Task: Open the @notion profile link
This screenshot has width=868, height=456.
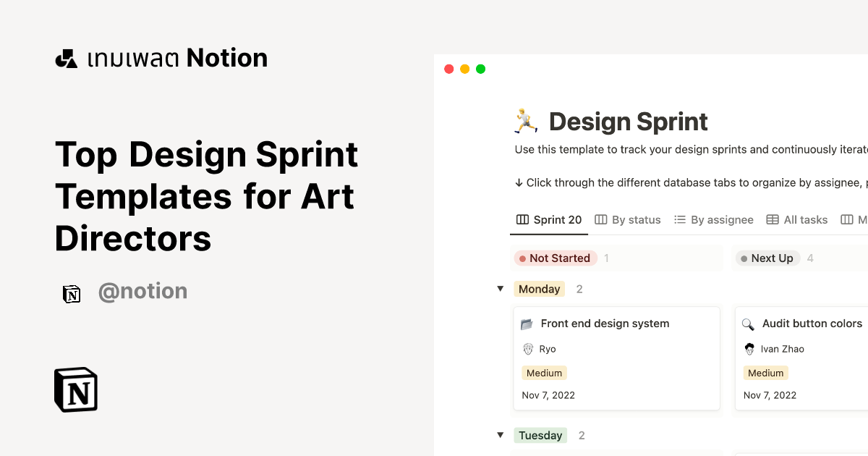Action: 142,292
